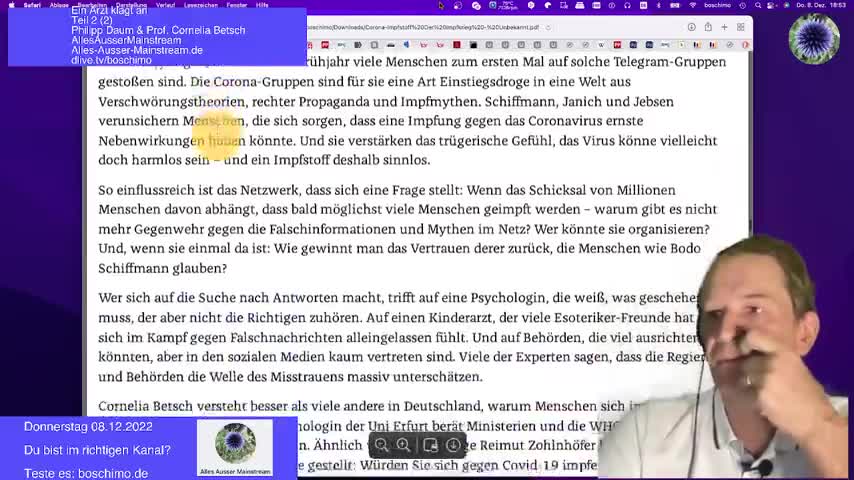Click 'Du bist im richtigen Kanal?' text
This screenshot has width=854, height=480.
click(x=97, y=450)
